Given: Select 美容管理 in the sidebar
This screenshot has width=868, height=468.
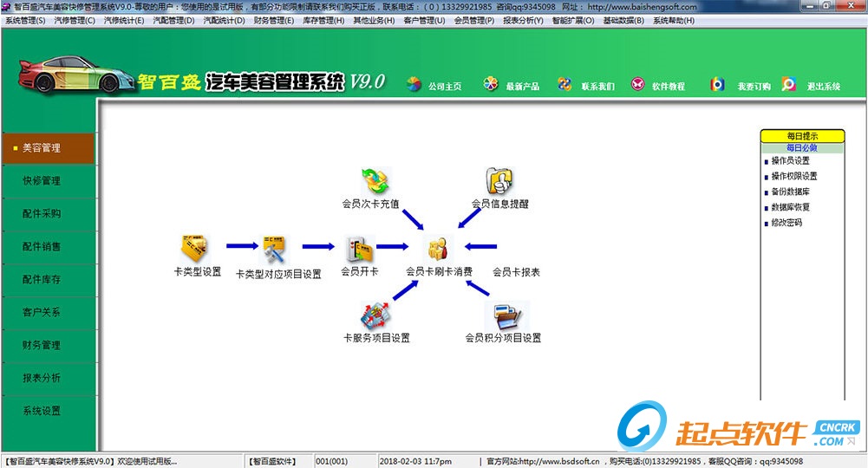Looking at the screenshot, I should pos(49,148).
